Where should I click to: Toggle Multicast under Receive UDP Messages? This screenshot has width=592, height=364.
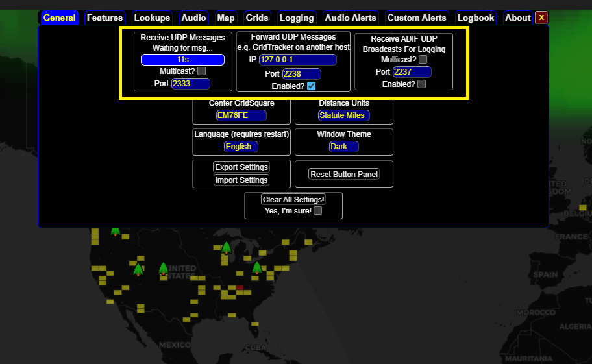click(202, 71)
